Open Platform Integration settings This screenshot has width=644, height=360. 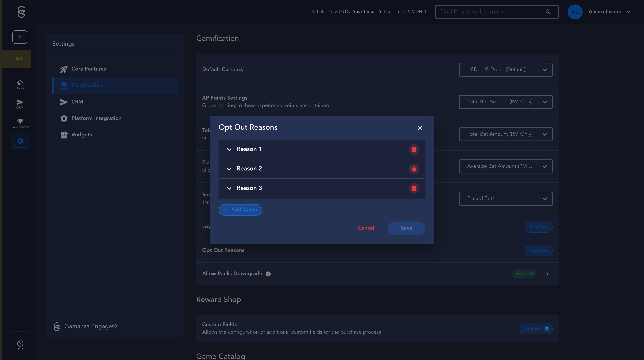coord(96,118)
